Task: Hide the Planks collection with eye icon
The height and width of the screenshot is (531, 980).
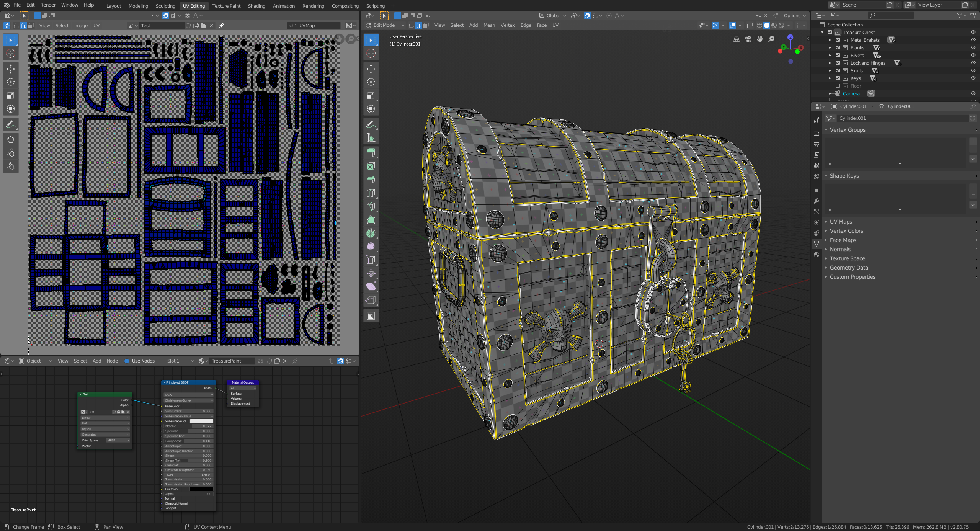Action: [973, 47]
